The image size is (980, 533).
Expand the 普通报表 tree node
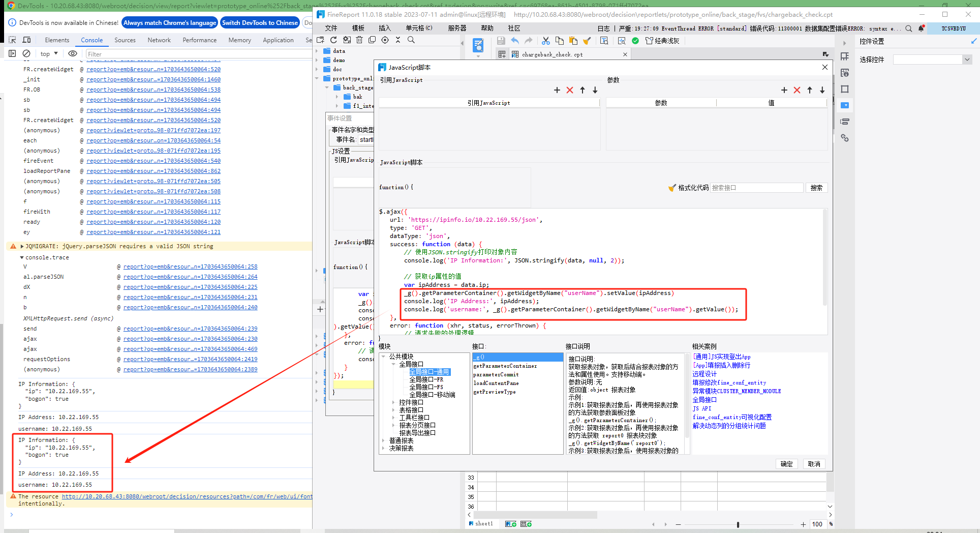pos(383,440)
